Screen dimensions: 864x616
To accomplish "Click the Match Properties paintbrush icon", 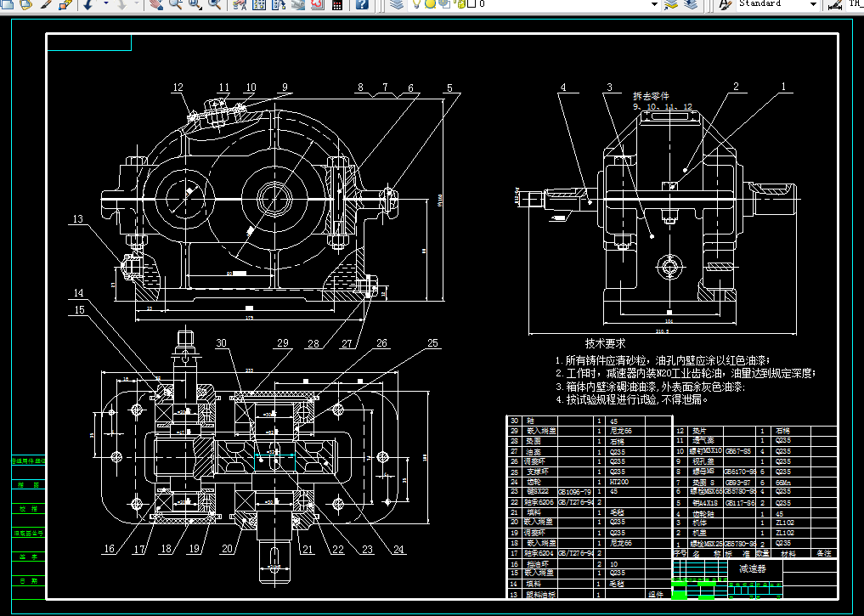I will pyautogui.click(x=45, y=4).
